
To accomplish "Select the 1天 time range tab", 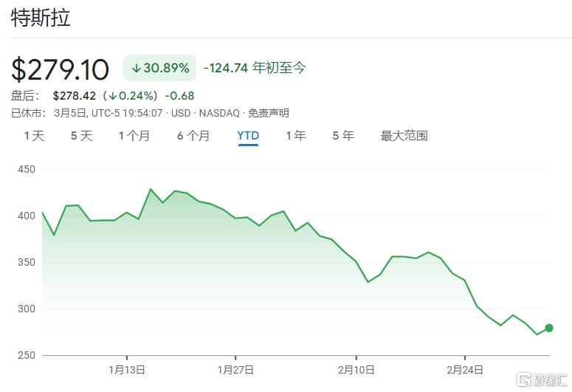I will [34, 136].
